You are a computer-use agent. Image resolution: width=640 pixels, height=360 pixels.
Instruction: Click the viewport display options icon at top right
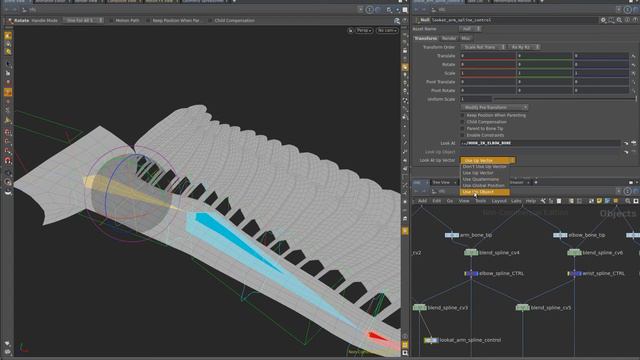pos(397,20)
